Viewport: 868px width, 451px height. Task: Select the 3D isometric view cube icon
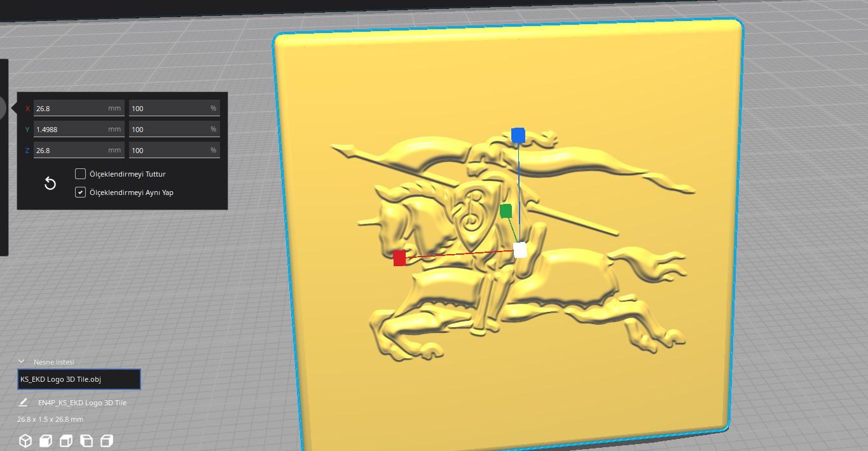pyautogui.click(x=25, y=441)
